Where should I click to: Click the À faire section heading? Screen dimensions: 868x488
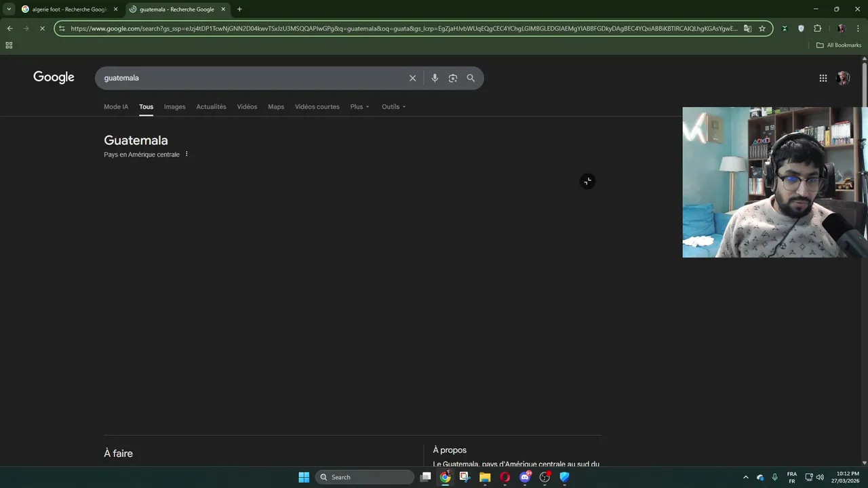click(118, 453)
